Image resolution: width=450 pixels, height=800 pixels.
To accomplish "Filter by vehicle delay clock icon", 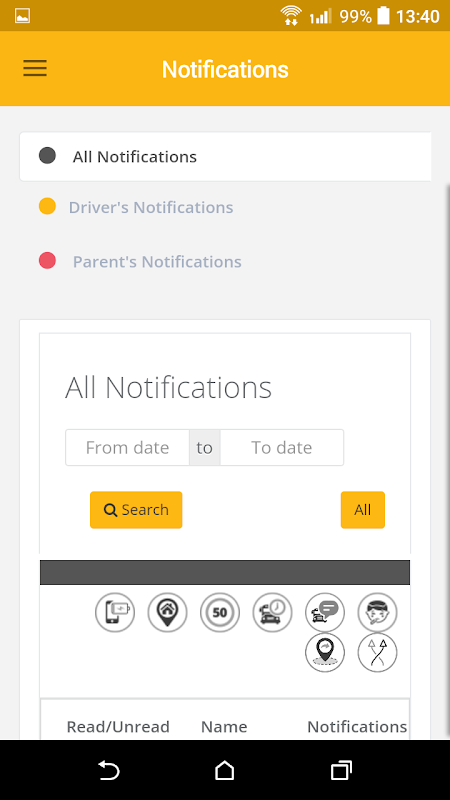I will pyautogui.click(x=272, y=612).
